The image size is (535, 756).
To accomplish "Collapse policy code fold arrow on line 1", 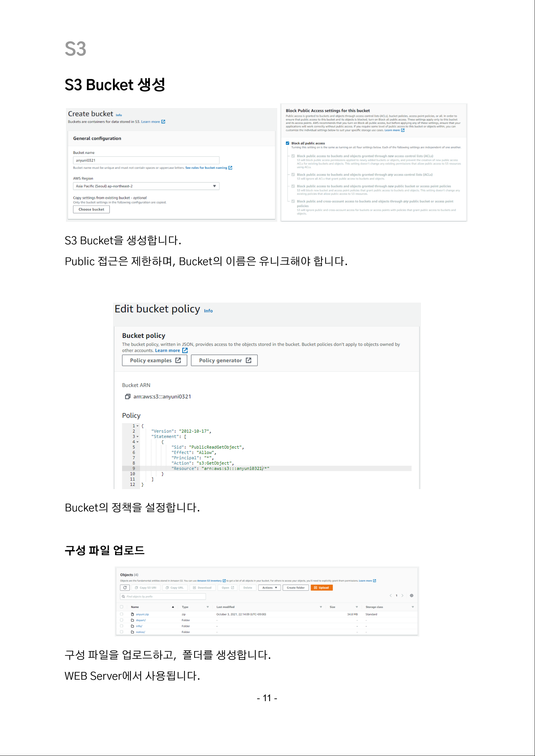I will [x=138, y=426].
